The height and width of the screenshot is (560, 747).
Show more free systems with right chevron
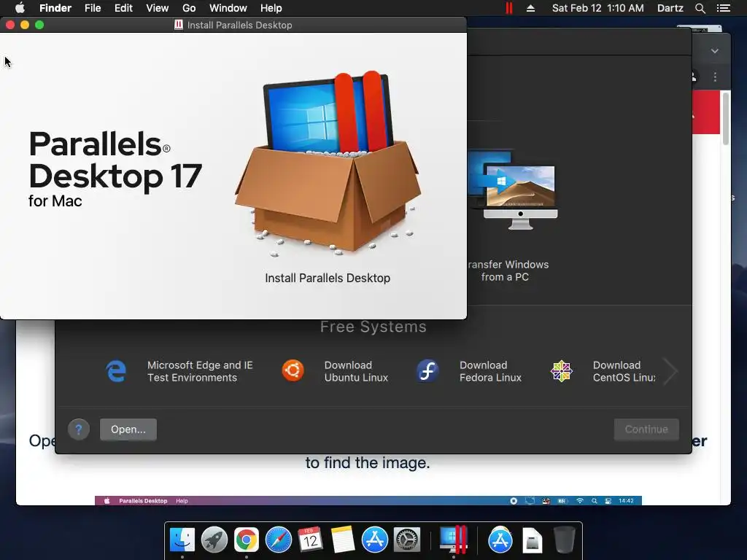671,371
